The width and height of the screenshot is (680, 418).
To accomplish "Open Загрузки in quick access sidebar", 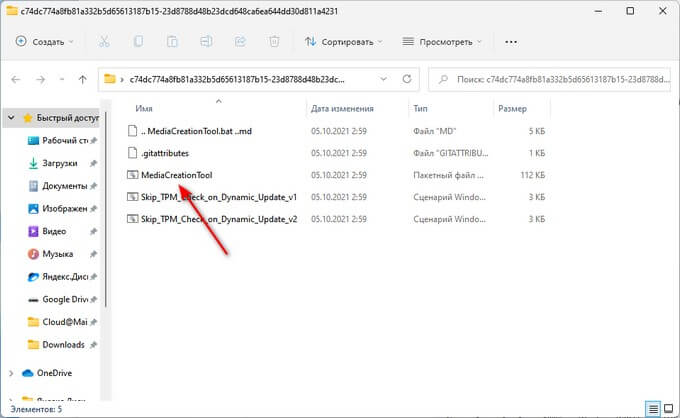I will pos(60,163).
